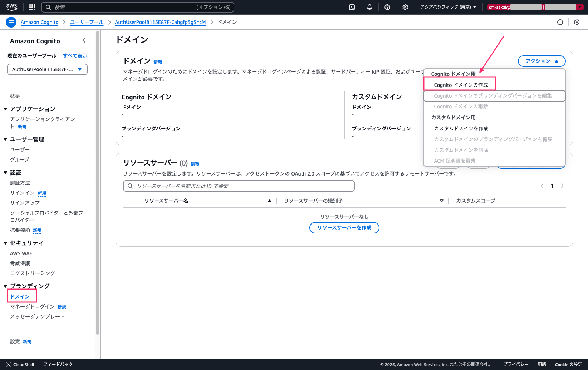
Task: Open ドメイン in the sidebar
Action: coord(20,297)
